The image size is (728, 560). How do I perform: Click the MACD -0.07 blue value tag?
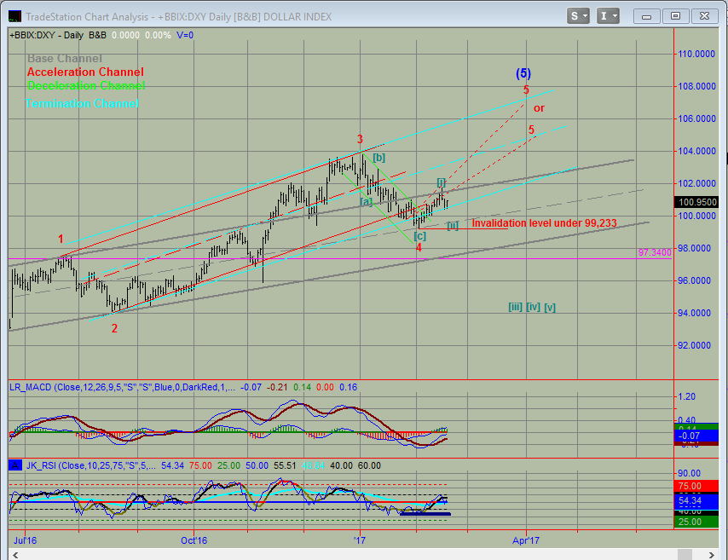coord(696,436)
